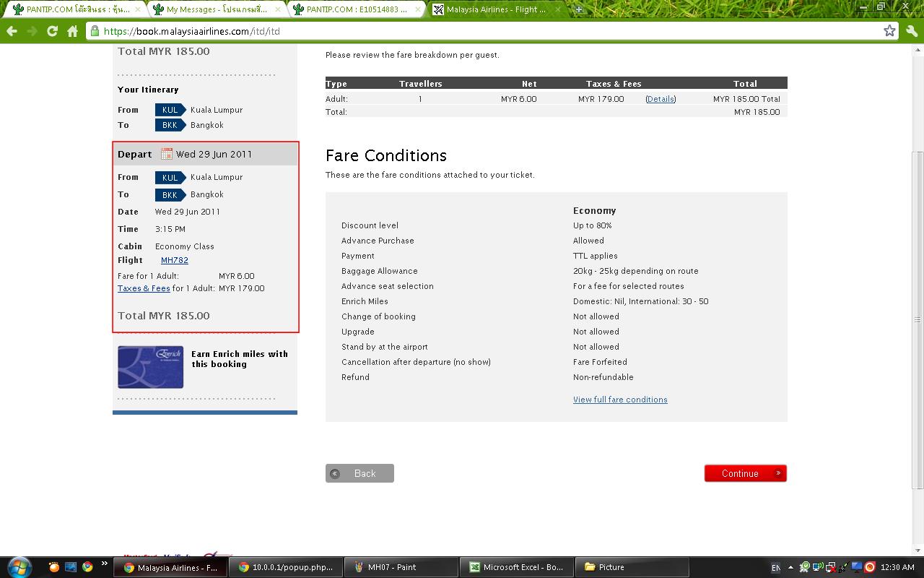Click the '20kg - 25kg depending on route' text
Screen dimensions: 924x578
pos(636,271)
